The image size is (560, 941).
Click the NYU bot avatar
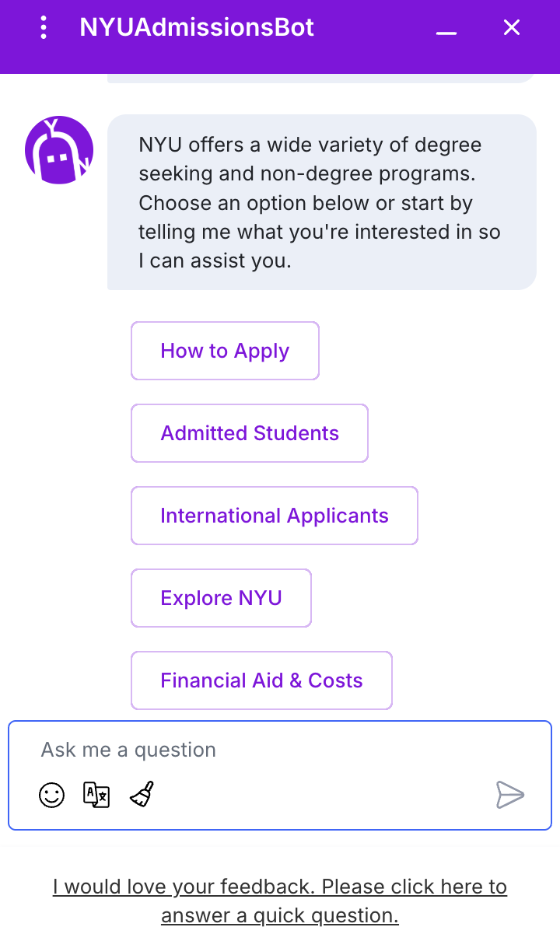(x=59, y=150)
